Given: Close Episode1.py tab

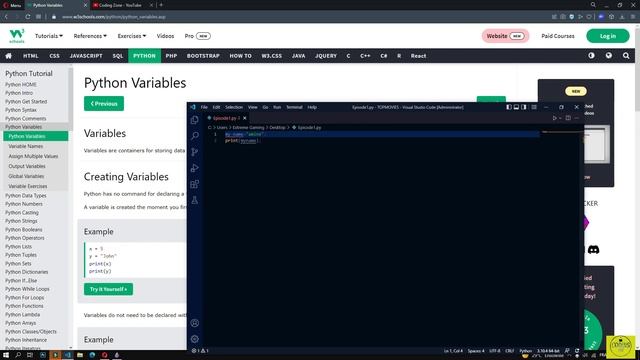Looking at the screenshot, I should tap(244, 118).
